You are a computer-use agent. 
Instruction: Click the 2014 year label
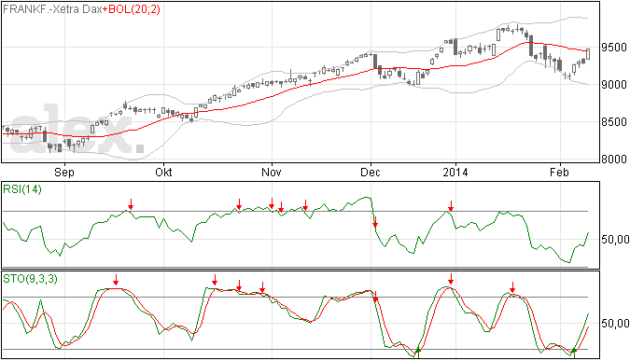coord(455,172)
